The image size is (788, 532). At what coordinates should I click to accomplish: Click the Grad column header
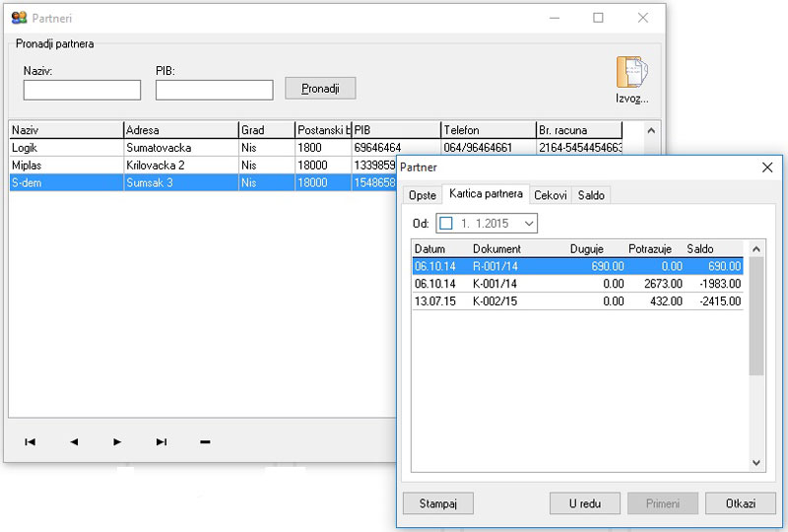pyautogui.click(x=266, y=130)
